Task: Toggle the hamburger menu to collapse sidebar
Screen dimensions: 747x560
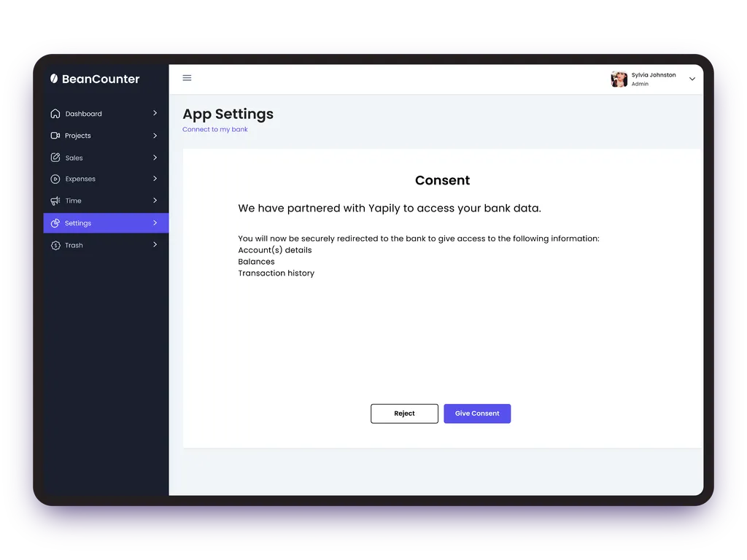Action: (x=187, y=78)
